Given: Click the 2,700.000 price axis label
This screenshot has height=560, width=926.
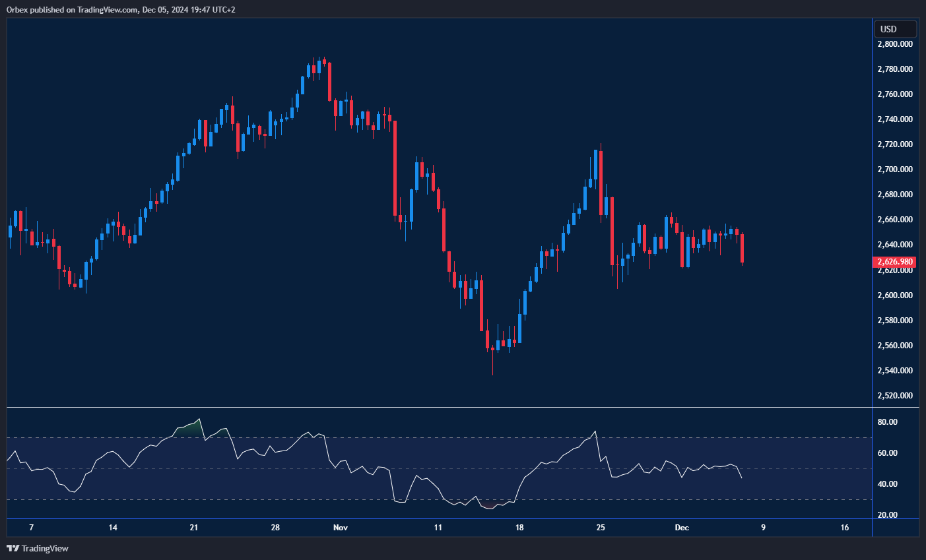Looking at the screenshot, I should click(895, 170).
